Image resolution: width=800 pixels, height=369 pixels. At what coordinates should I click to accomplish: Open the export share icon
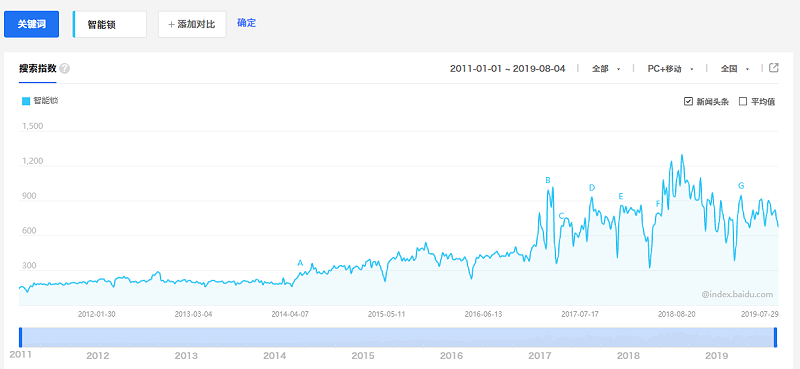click(x=773, y=68)
